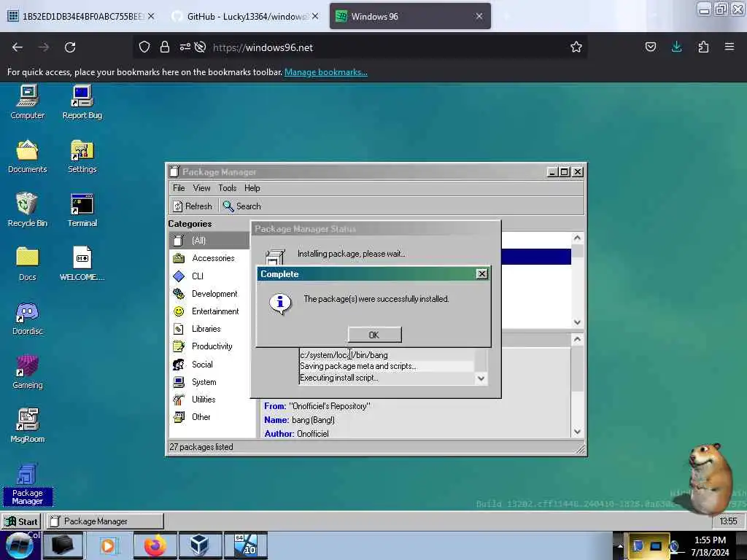This screenshot has width=747, height=560.
Task: Select the (All) category
Action: tap(209, 241)
